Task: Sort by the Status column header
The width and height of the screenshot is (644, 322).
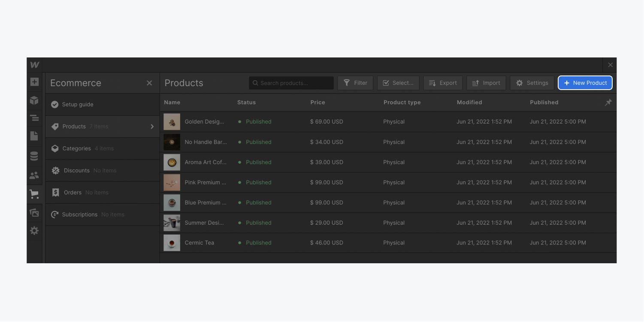Action: (x=246, y=102)
